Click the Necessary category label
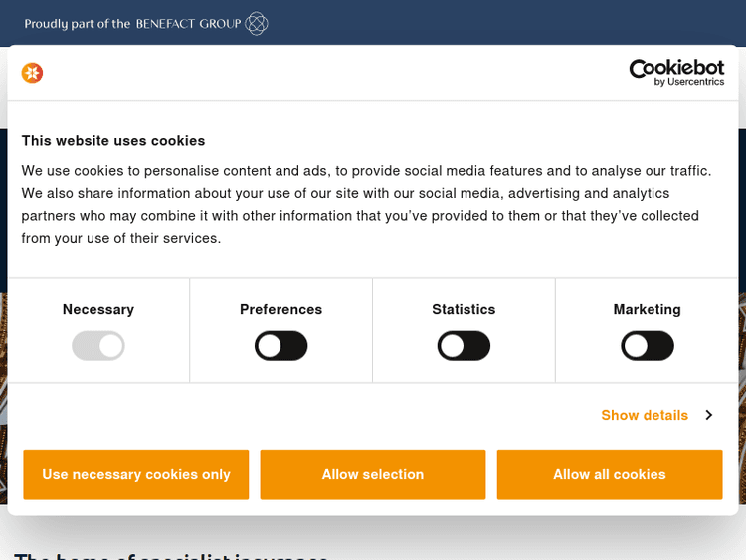Screen dimensions: 746x560 click(x=98, y=309)
